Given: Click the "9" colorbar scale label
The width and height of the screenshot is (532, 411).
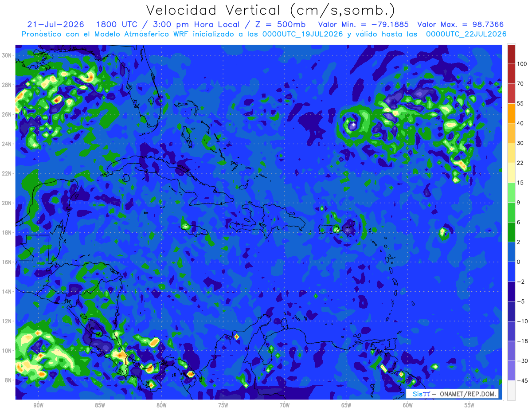Looking at the screenshot, I should coord(519,202).
